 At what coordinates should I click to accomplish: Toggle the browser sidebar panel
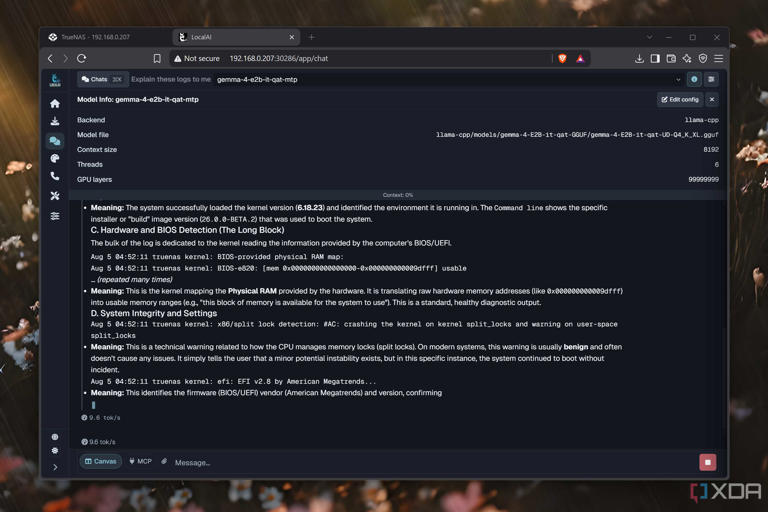click(655, 59)
